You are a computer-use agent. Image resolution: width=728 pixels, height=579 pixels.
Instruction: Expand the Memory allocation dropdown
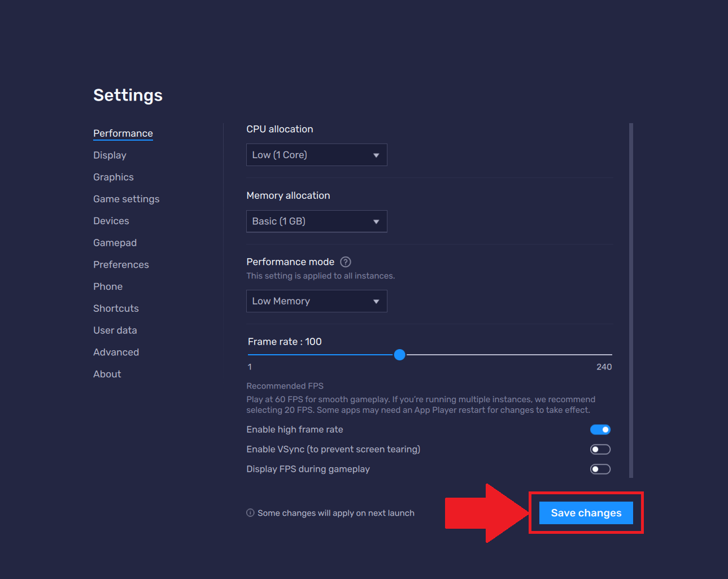pyautogui.click(x=316, y=221)
